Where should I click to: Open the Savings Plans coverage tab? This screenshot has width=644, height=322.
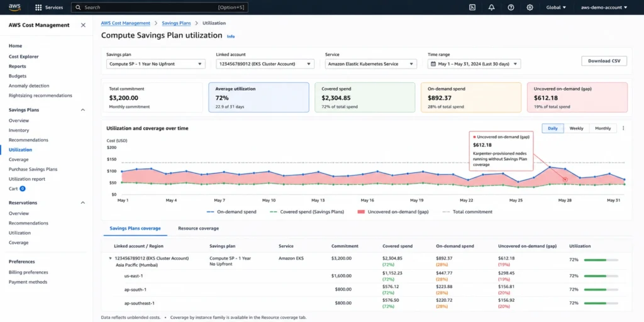click(135, 228)
